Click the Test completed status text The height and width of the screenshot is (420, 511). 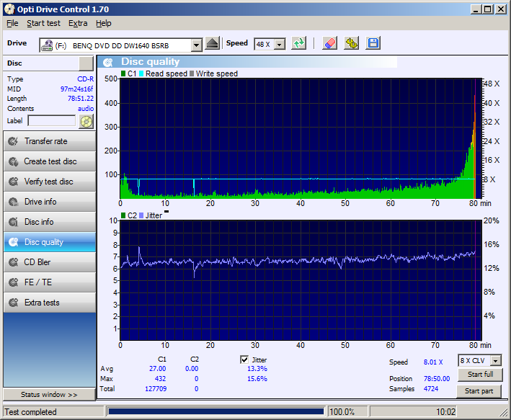click(x=31, y=412)
